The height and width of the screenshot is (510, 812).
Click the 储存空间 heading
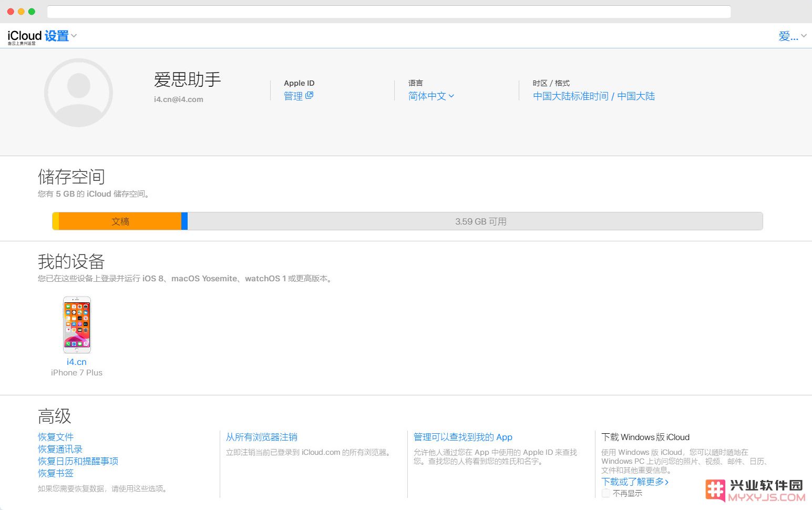(x=71, y=177)
